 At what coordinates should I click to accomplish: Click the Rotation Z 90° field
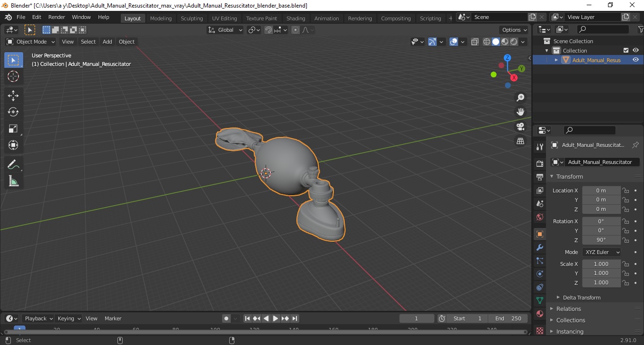tap(601, 240)
